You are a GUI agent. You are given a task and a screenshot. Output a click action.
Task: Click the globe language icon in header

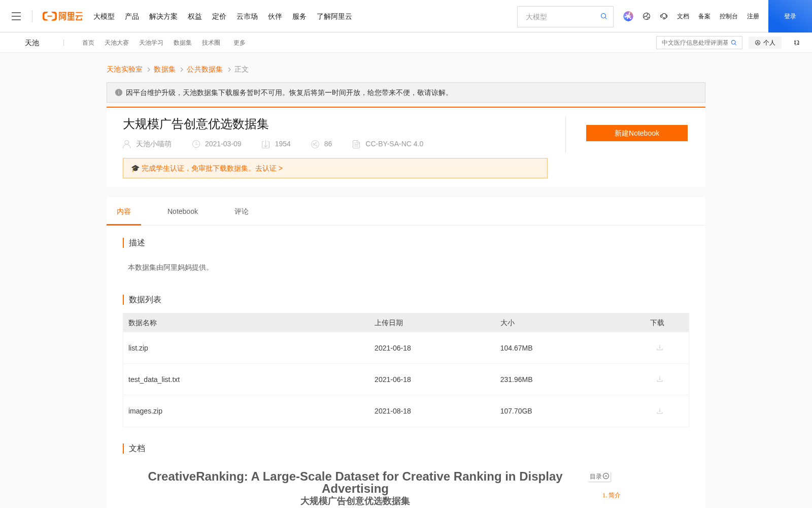(x=647, y=16)
